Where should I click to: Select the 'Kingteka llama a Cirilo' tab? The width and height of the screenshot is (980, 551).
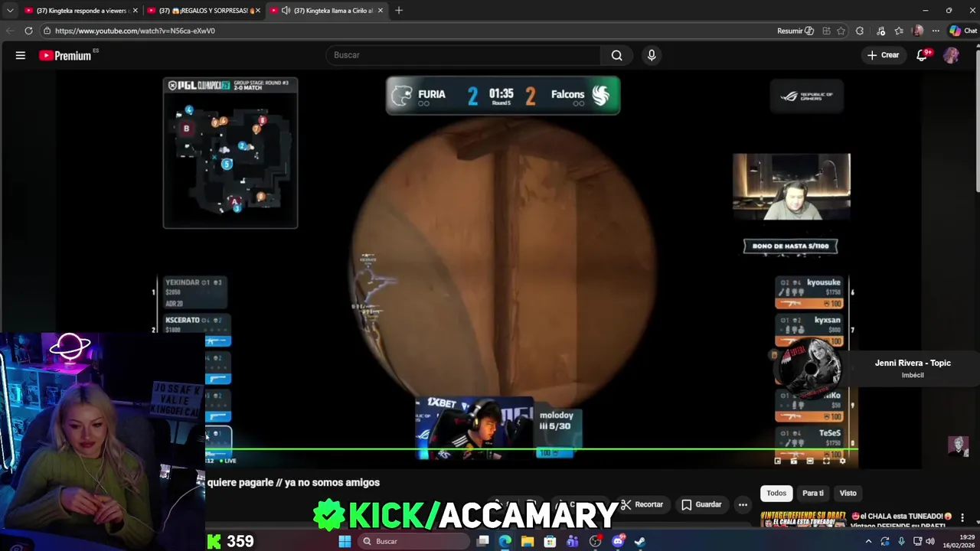[325, 11]
